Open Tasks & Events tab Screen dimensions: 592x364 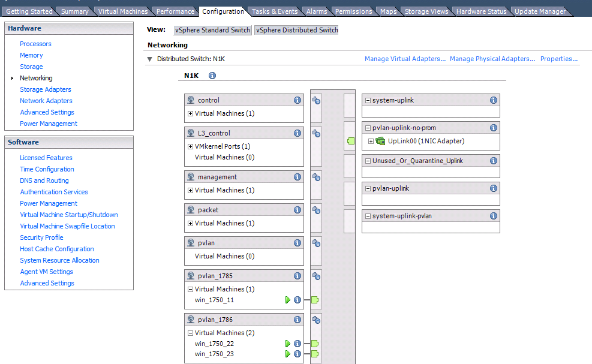[x=275, y=11]
